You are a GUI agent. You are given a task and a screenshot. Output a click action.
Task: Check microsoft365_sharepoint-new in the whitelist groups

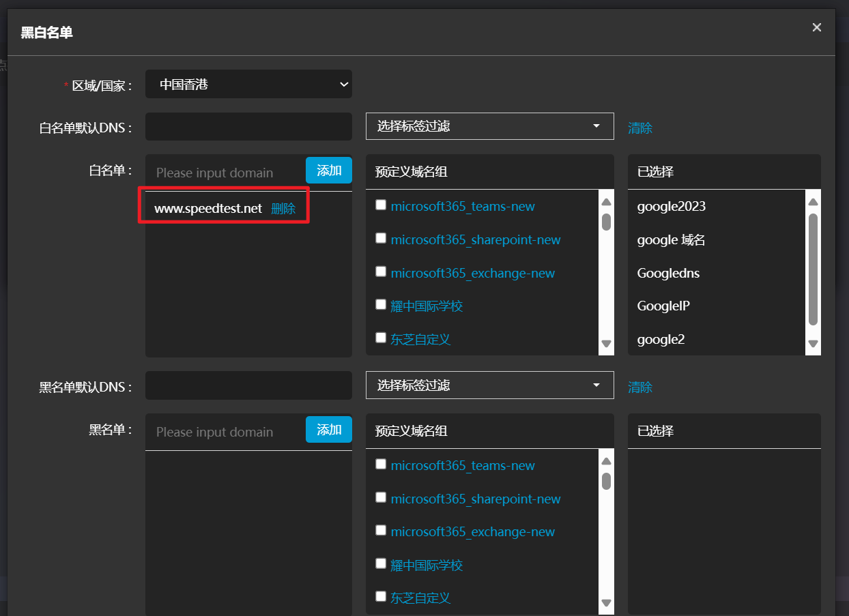click(x=381, y=238)
